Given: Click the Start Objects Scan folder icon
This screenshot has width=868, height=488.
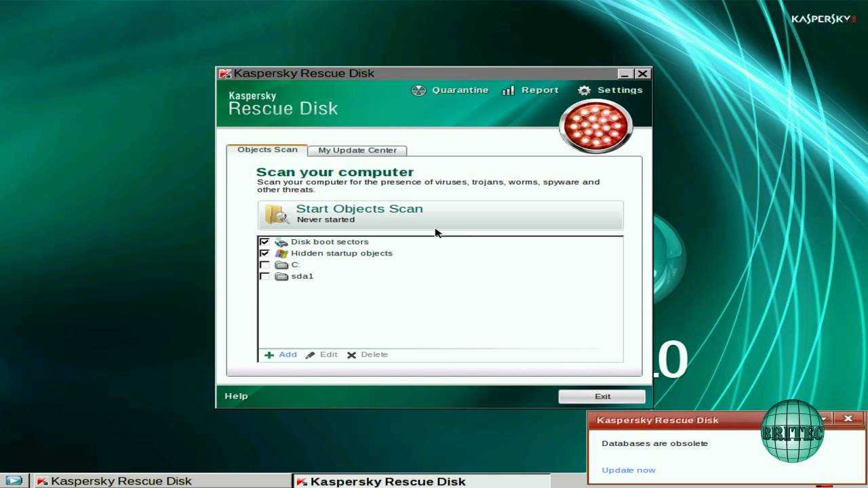Looking at the screenshot, I should [277, 214].
